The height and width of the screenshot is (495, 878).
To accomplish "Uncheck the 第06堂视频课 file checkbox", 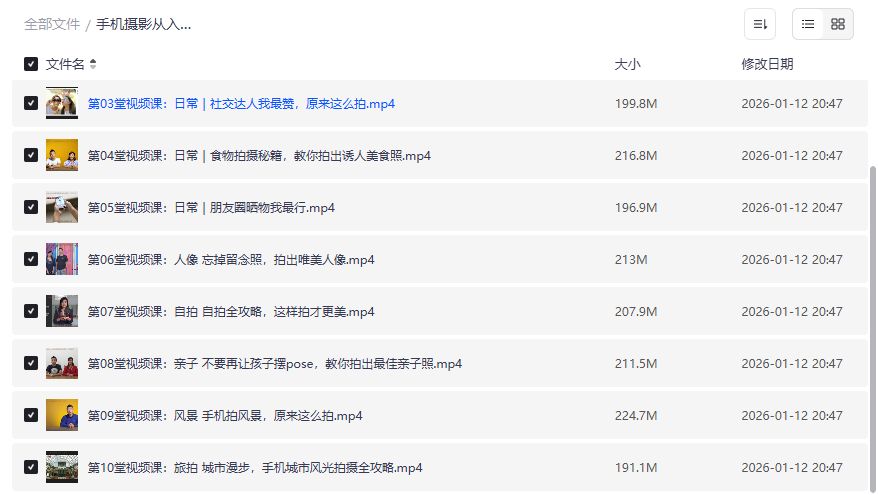I will [x=31, y=259].
